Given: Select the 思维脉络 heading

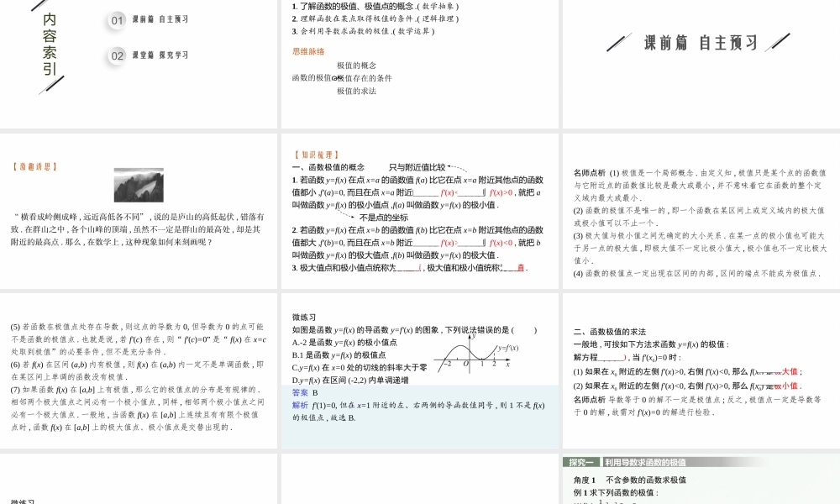Looking at the screenshot, I should point(308,51).
